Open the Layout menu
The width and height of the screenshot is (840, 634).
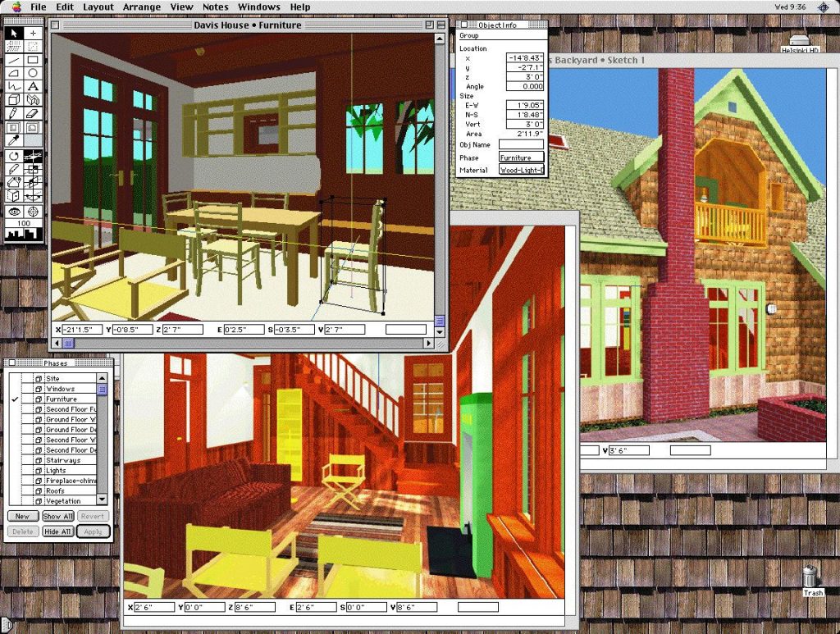98,7
